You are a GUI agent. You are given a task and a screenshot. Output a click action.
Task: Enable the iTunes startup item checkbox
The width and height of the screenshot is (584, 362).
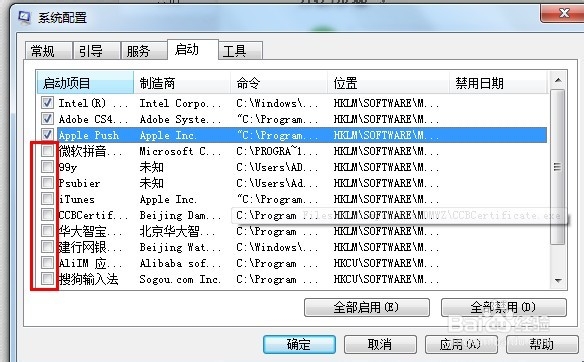47,199
